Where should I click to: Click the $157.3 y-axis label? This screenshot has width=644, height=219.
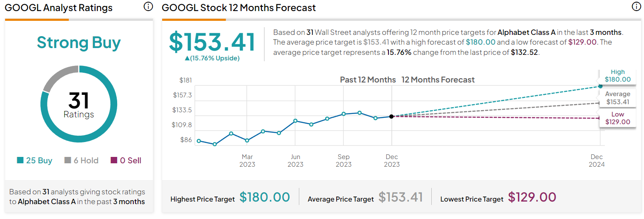[182, 95]
